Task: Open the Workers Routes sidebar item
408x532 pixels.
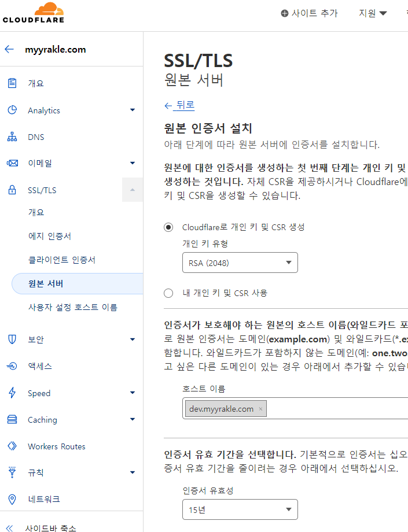Action: tap(56, 446)
